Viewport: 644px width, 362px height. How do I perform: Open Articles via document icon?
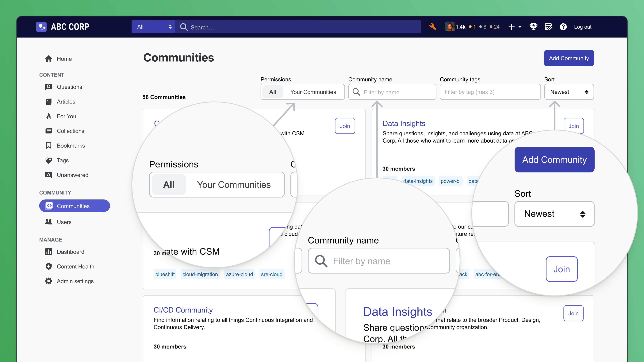click(48, 102)
